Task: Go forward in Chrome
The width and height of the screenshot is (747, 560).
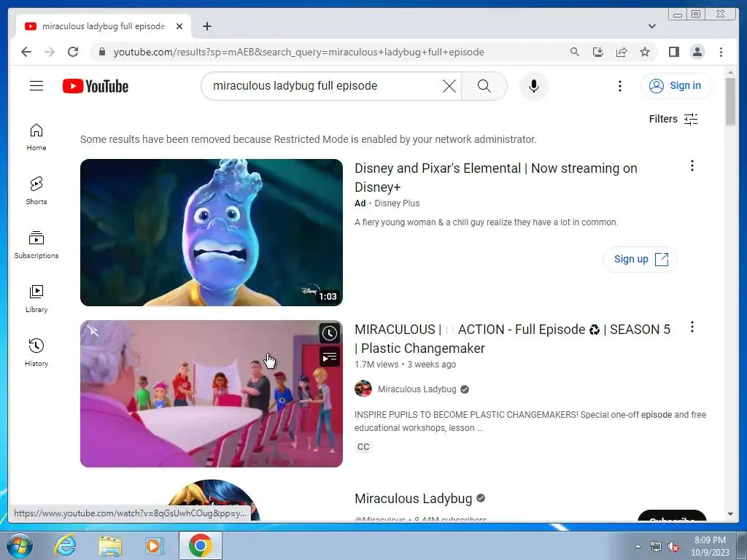Action: [x=50, y=52]
